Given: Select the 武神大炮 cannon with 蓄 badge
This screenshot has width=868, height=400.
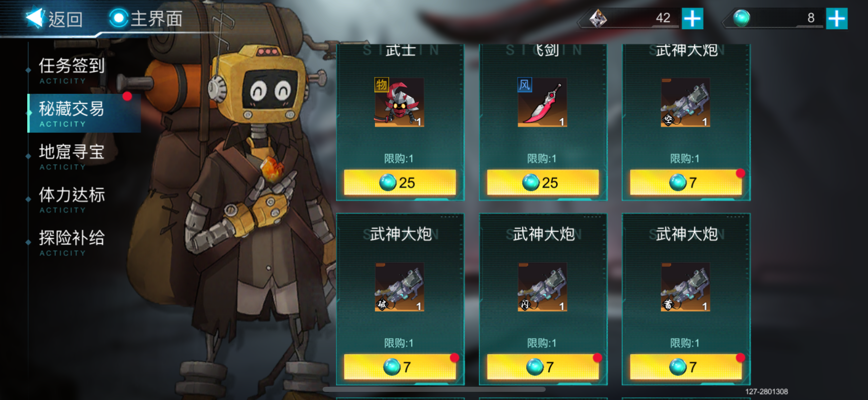Looking at the screenshot, I should point(685,287).
